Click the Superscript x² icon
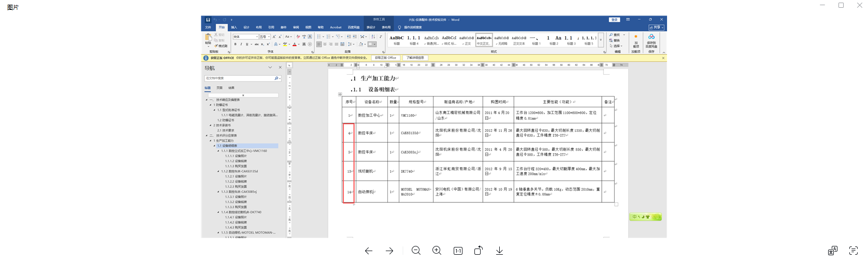Viewport: 868px width, 262px height. click(x=268, y=44)
